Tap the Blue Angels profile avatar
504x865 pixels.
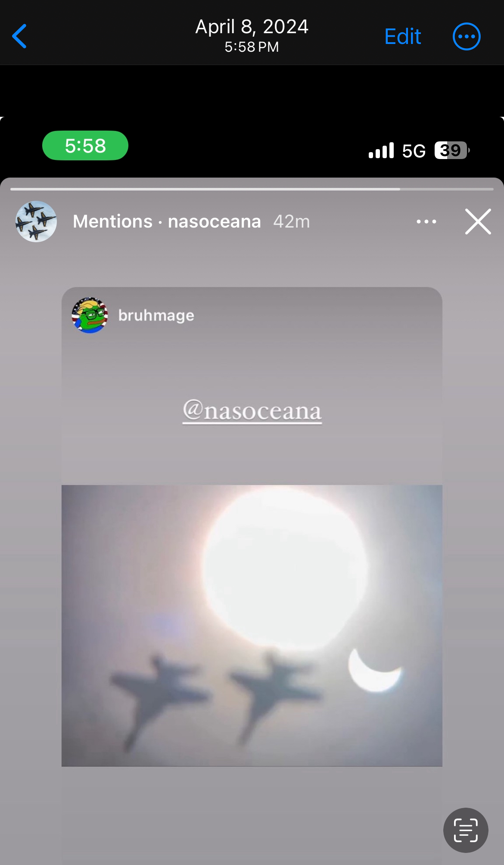[36, 222]
